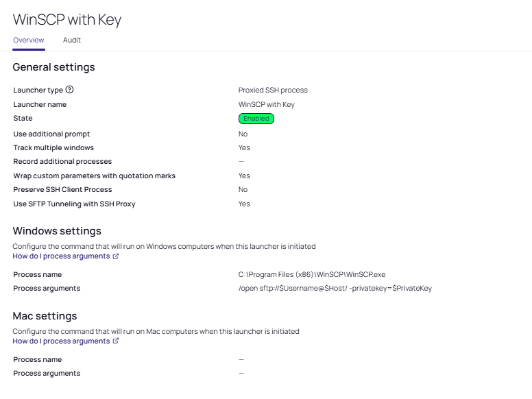Click the Windows settings heading
The height and width of the screenshot is (399, 532).
tap(57, 231)
